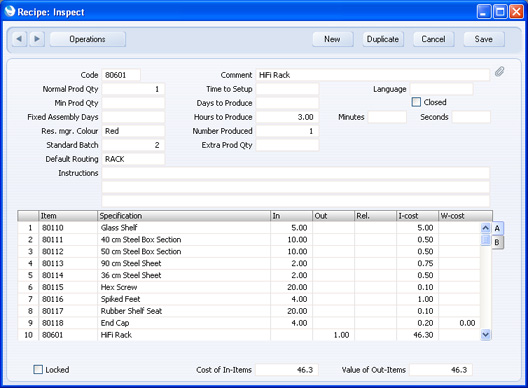This screenshot has width=528, height=388.
Task: Click the Language field
Action: coord(441,89)
